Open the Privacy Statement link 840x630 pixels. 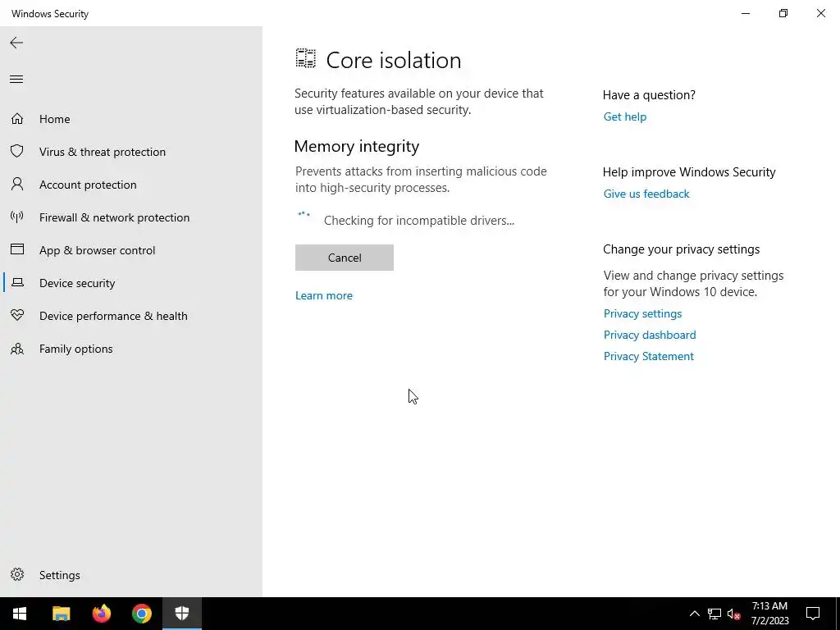(x=648, y=356)
